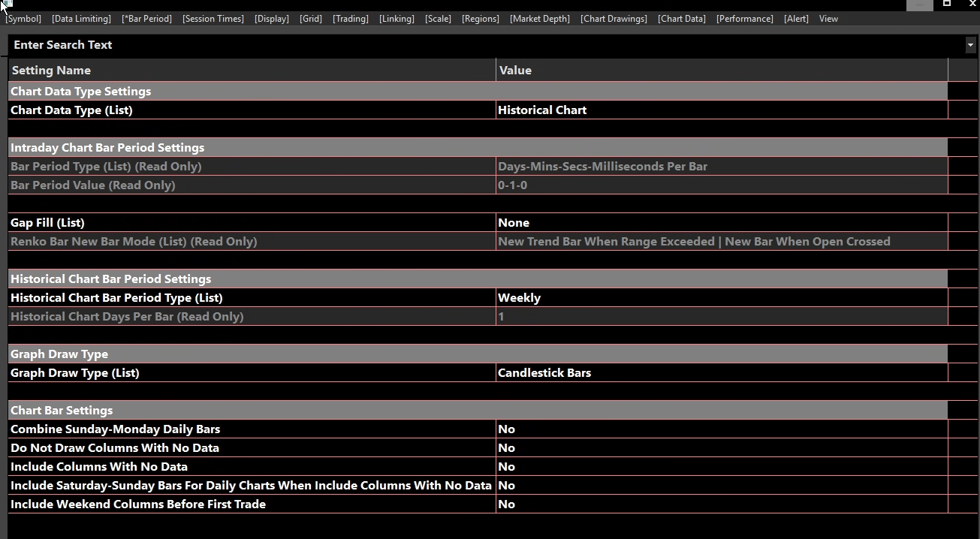The image size is (980, 539).
Task: Change Graph Draw Type Candlestick Bars value
Action: pos(722,373)
